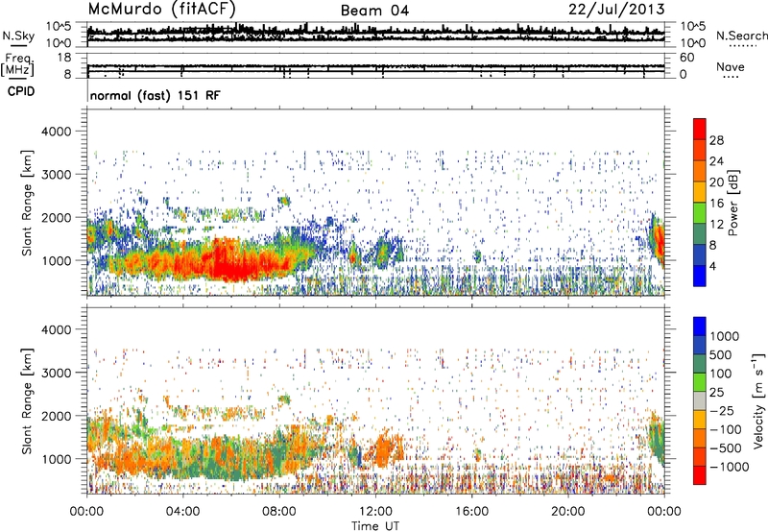Click the "Time UT" axis label
Image resolution: width=768 pixels, height=532 pixels.
coord(375,526)
